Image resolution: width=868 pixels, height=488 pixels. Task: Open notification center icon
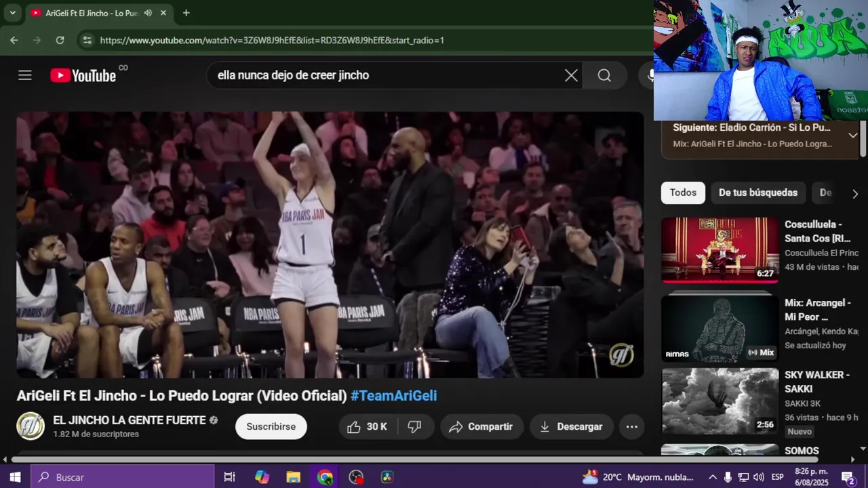tap(848, 477)
